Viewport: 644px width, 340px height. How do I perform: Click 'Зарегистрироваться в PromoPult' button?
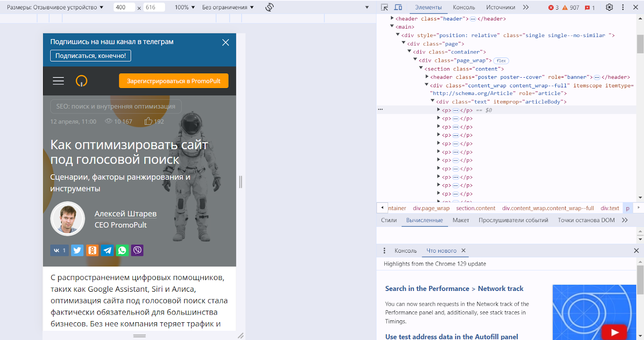click(x=173, y=81)
